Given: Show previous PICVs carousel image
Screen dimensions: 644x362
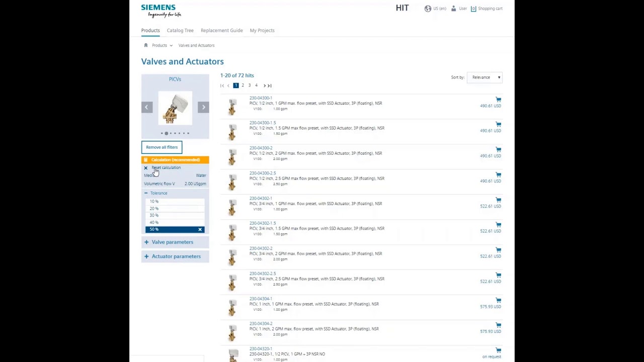Looking at the screenshot, I should pos(146,107).
